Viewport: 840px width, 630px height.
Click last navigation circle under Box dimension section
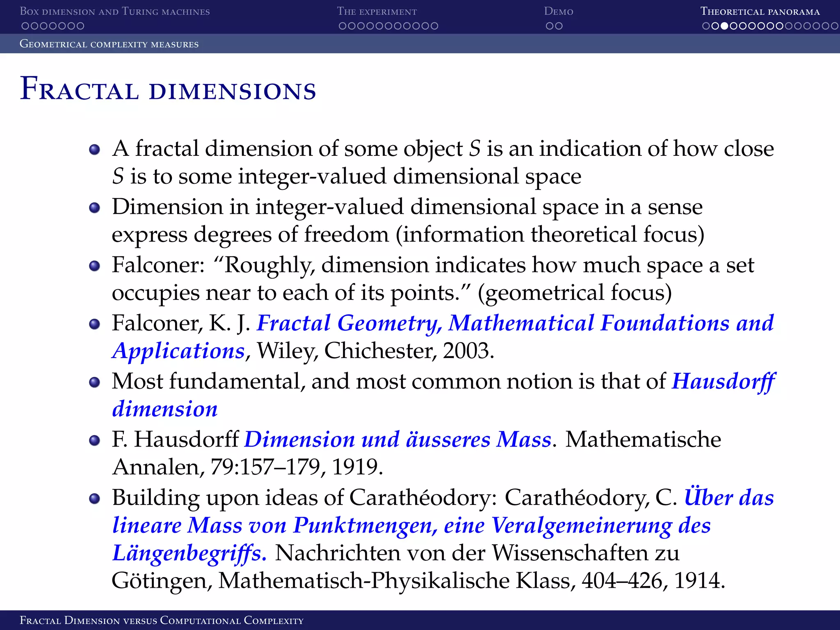click(80, 26)
